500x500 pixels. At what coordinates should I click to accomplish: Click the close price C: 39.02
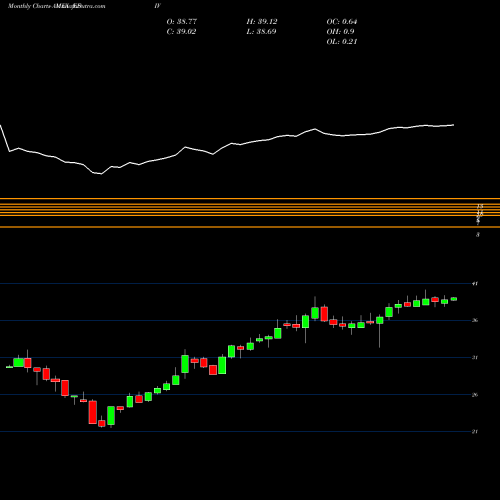pos(181,32)
